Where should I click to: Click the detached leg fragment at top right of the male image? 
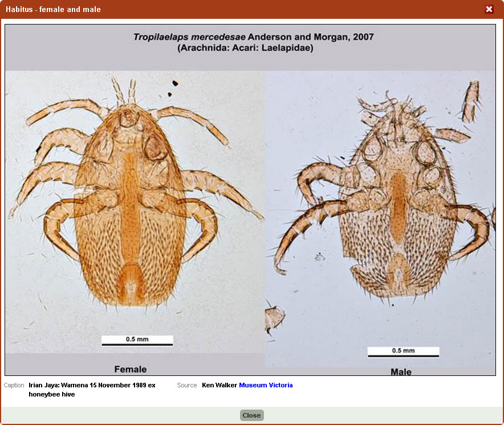[x=471, y=102]
